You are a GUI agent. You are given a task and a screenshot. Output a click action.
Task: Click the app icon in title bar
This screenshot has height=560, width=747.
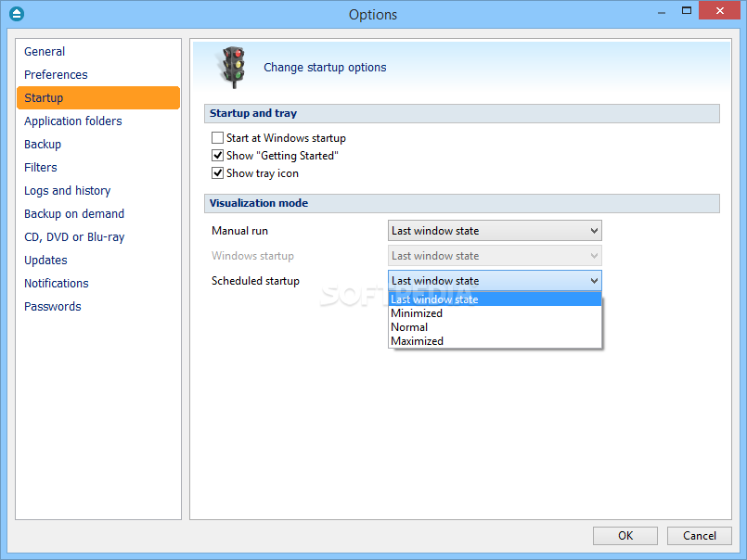click(17, 14)
